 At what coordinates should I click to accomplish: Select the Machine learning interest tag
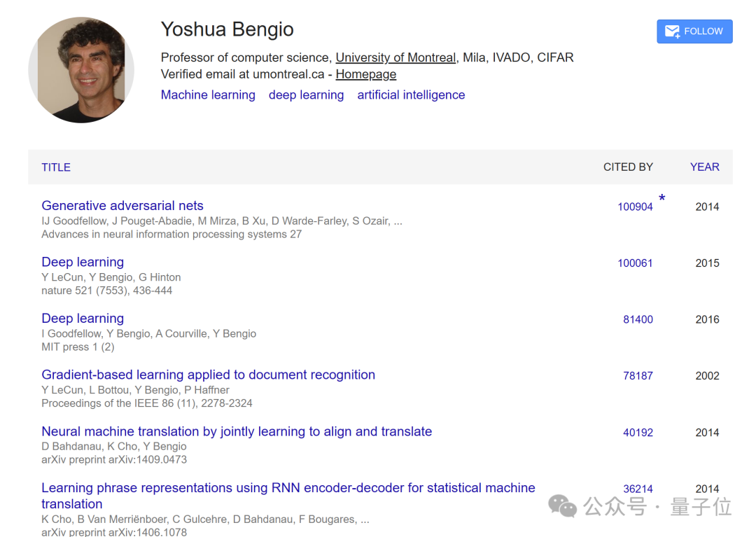[x=208, y=95]
